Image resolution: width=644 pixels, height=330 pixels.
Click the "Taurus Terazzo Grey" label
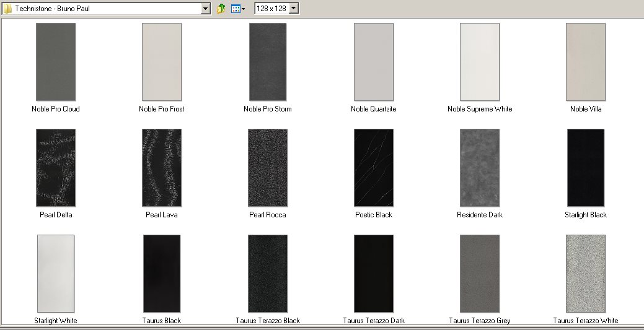480,321
